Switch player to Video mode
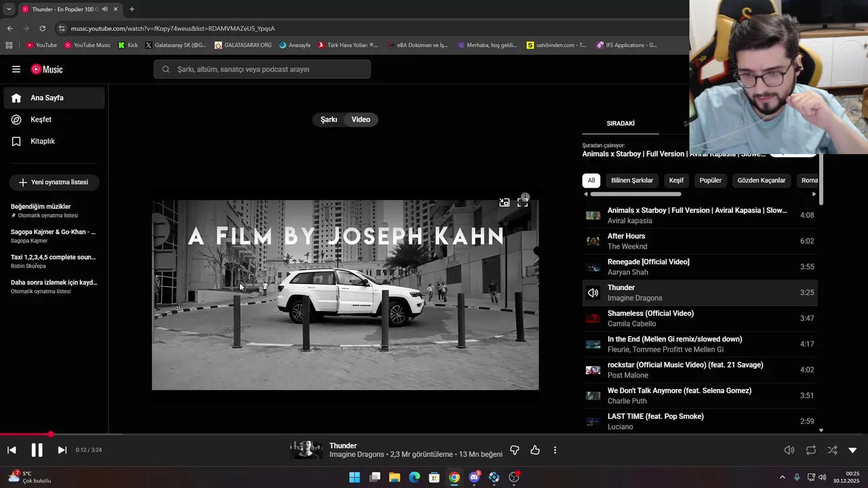Screen dimensions: 868x488 coord(361,119)
